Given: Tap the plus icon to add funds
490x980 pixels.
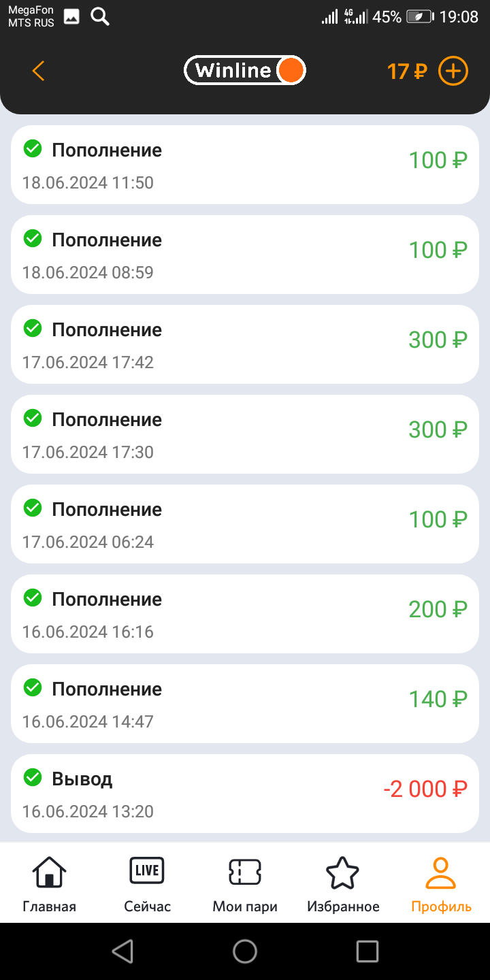Looking at the screenshot, I should click(453, 71).
